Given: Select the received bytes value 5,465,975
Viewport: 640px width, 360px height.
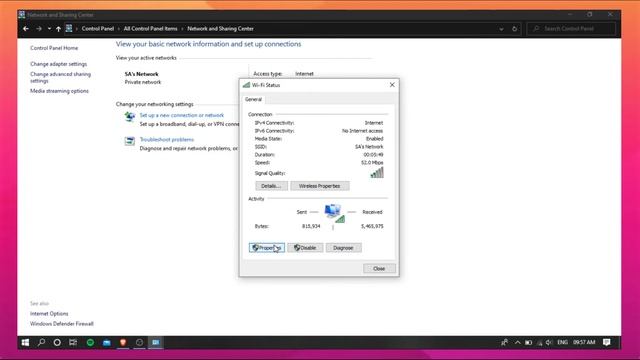Looking at the screenshot, I should point(372,226).
